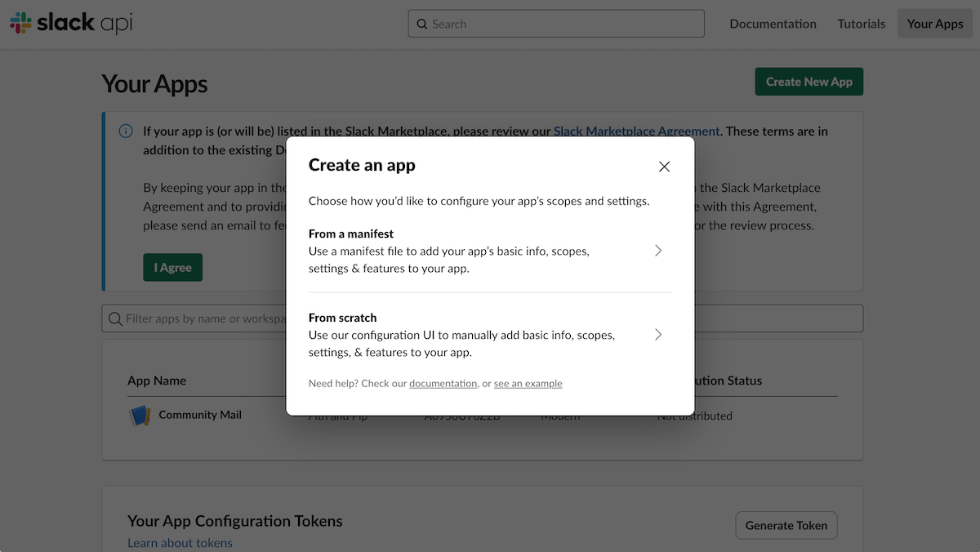Select the From a manifest option title
This screenshot has height=552, width=980.
[350, 234]
